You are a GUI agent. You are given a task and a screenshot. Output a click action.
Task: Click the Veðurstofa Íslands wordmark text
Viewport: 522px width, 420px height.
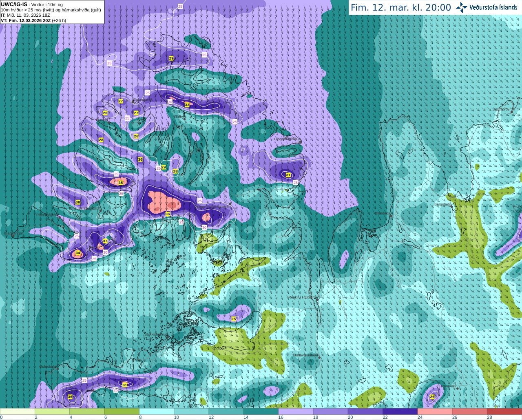pyautogui.click(x=493, y=7)
